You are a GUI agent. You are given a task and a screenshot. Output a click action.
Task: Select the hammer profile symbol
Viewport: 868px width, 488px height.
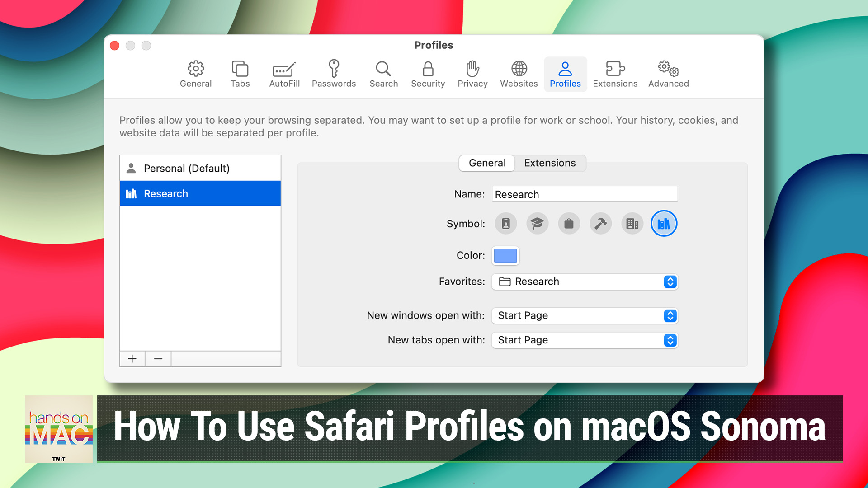pyautogui.click(x=600, y=223)
